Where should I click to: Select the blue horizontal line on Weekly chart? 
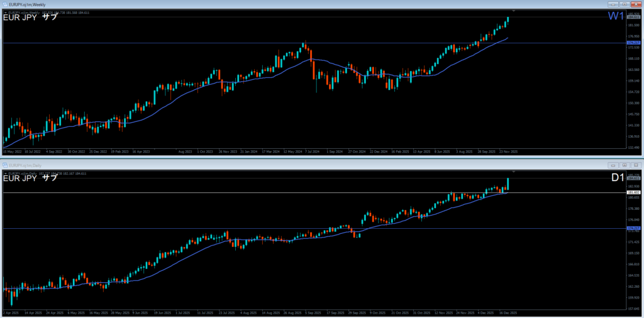click(252, 43)
